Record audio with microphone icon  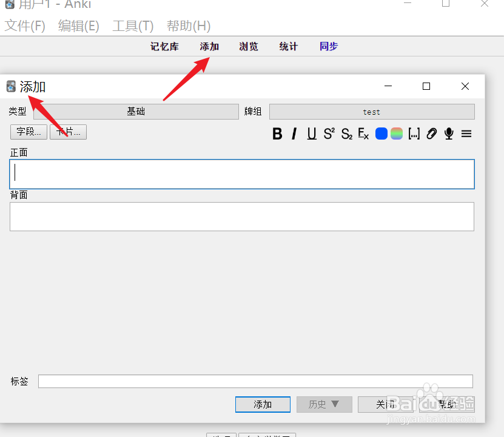coord(449,134)
